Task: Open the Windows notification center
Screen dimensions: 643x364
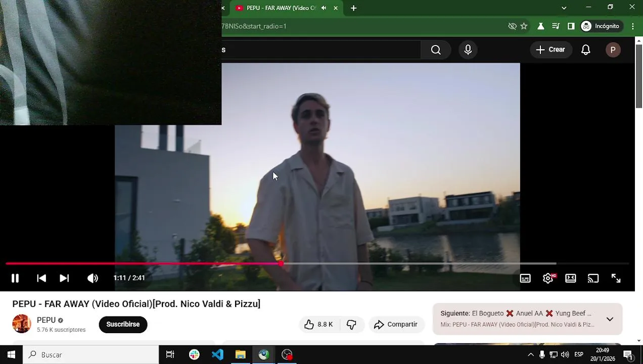Action: [628, 354]
